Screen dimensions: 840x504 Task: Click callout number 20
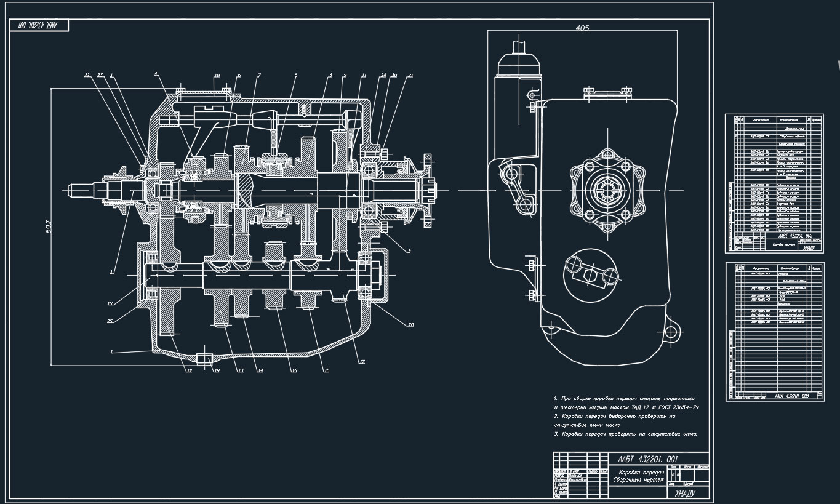coord(394,75)
